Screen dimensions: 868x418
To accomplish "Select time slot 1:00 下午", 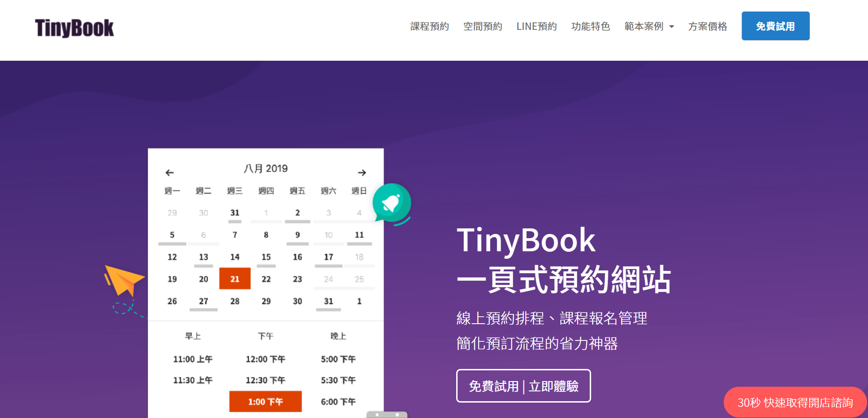I will pyautogui.click(x=265, y=402).
